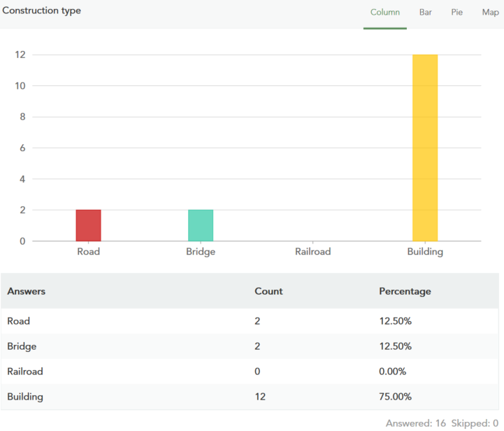This screenshot has height=431, width=504.
Task: Open the Map view tab
Action: (x=490, y=12)
